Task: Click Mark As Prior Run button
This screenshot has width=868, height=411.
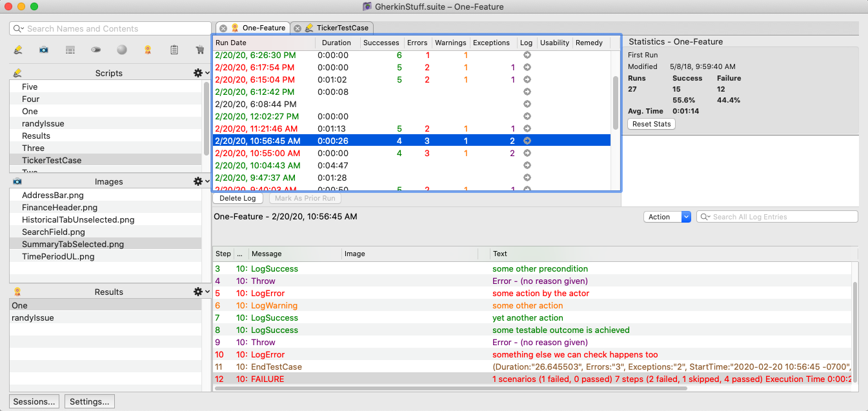Action: coord(305,199)
